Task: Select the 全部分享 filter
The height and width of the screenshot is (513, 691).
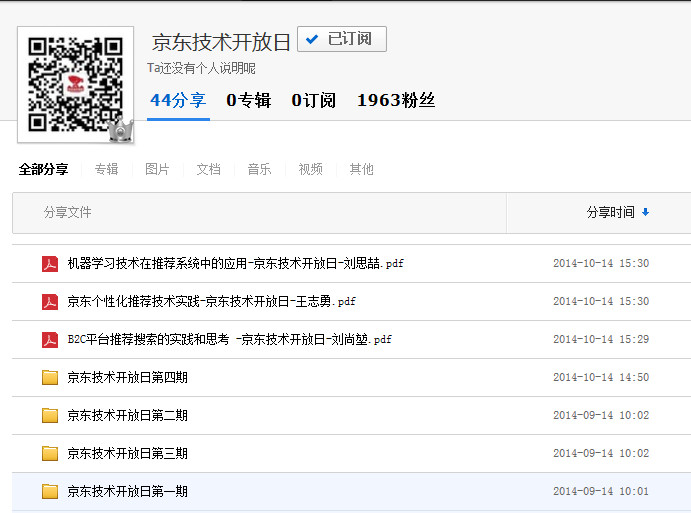Action: (43, 169)
